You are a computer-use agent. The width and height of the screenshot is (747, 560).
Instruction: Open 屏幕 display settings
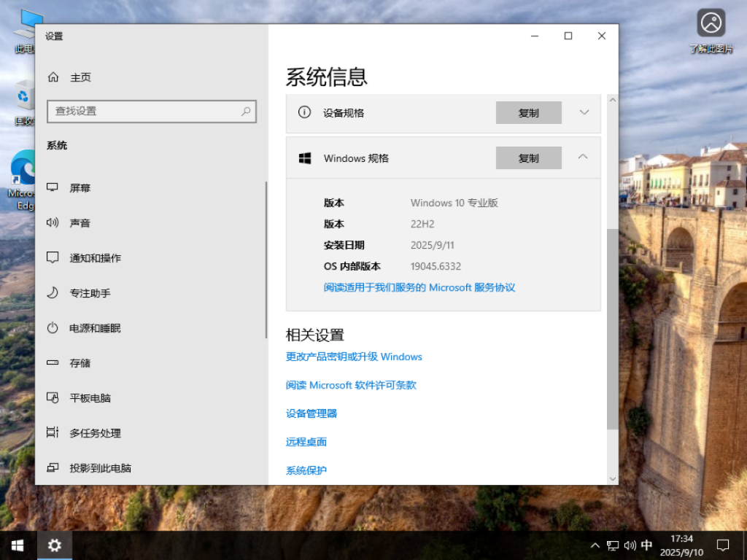click(x=80, y=187)
